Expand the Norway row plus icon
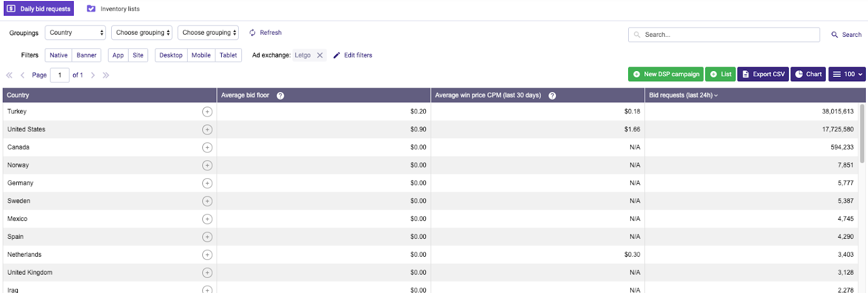 point(207,165)
